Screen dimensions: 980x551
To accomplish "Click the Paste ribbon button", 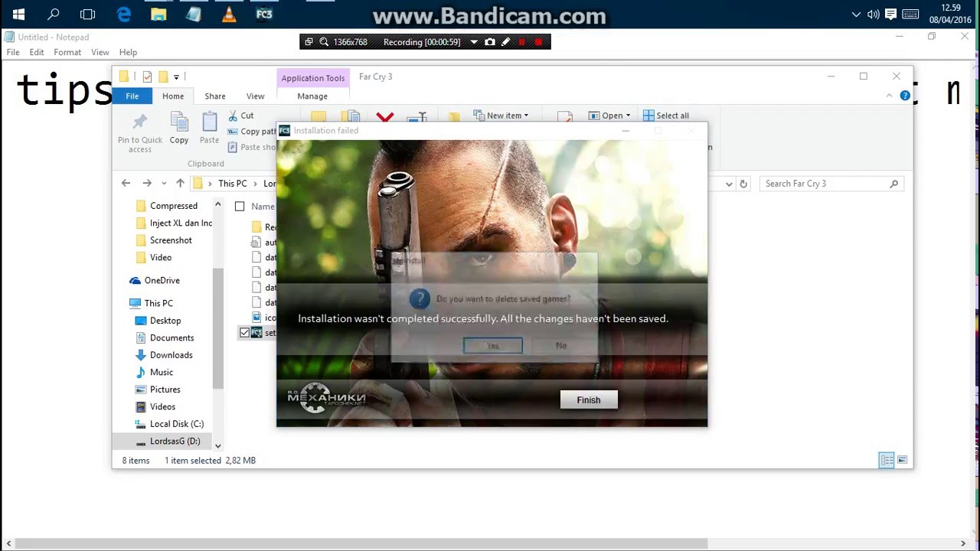I will 209,128.
